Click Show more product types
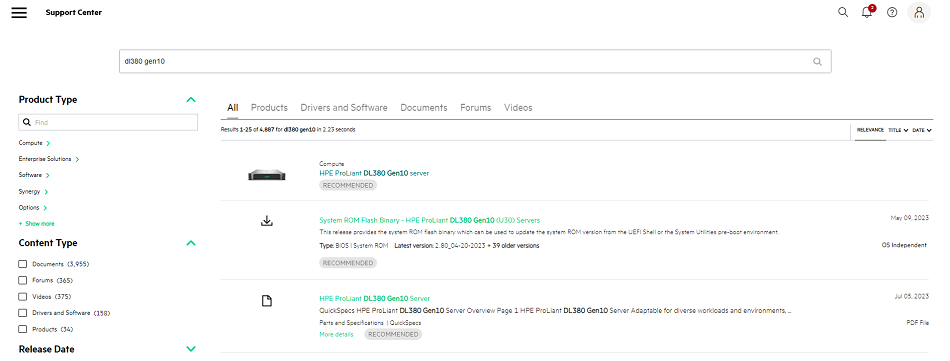The image size is (950, 361). pyautogui.click(x=36, y=224)
